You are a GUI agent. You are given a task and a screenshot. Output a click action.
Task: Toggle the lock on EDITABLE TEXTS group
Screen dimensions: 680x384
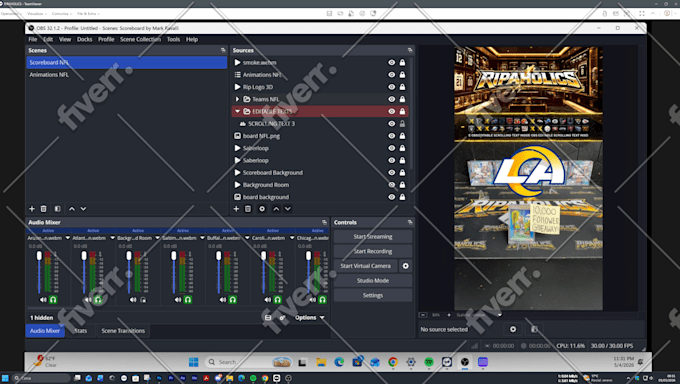pos(402,112)
